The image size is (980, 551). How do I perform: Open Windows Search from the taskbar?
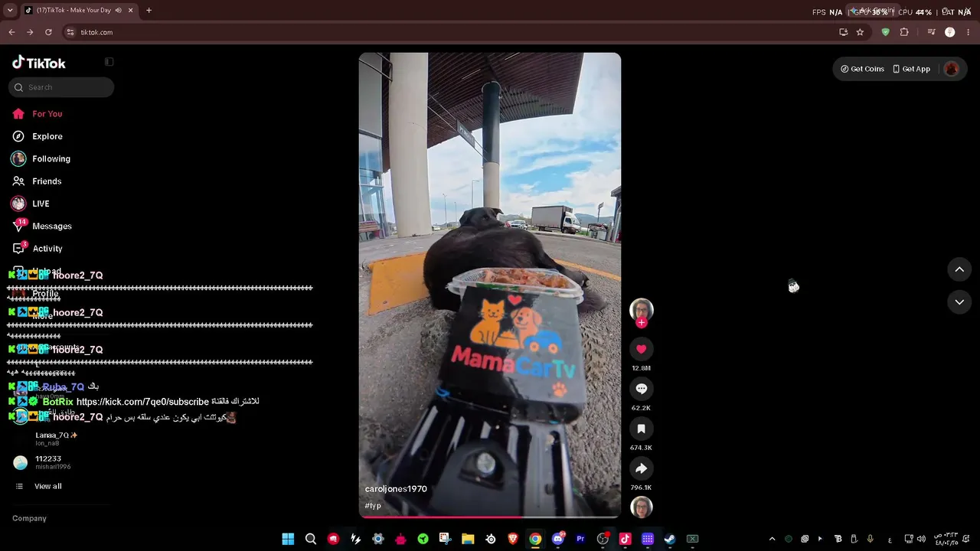(311, 539)
